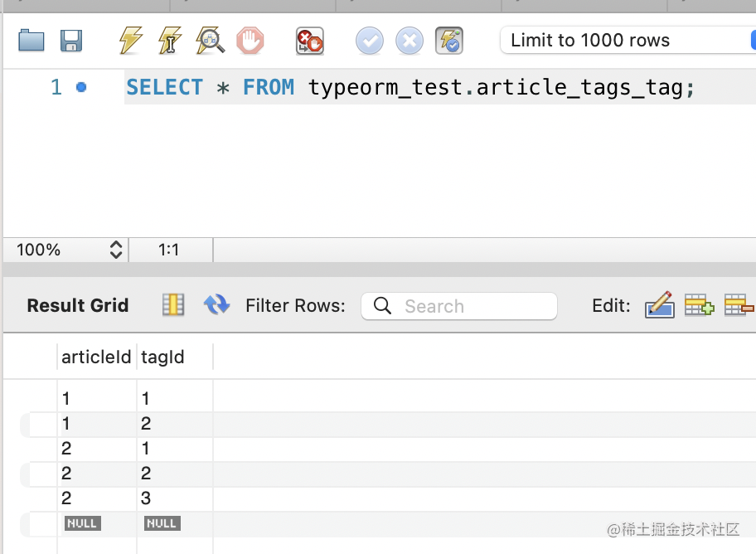Screen dimensions: 756x554
Task: Refresh the result grid data
Action: click(x=216, y=305)
